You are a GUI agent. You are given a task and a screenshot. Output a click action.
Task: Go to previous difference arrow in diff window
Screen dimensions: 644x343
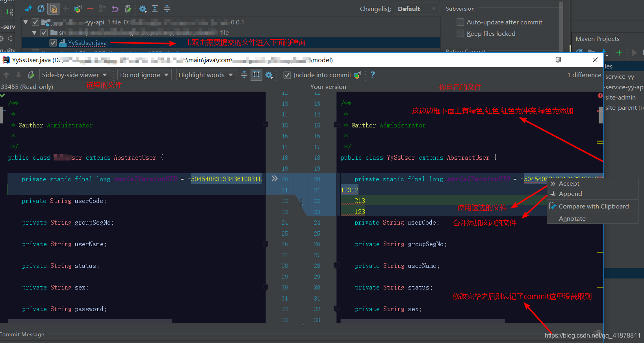coord(6,75)
